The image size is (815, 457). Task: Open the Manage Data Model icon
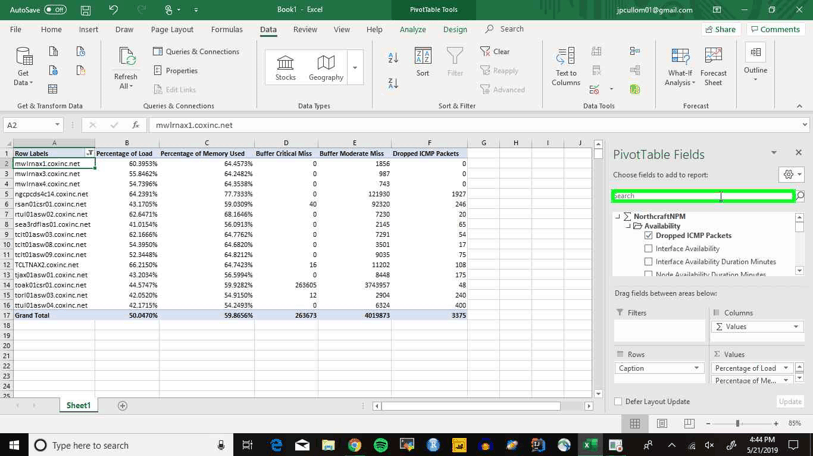click(x=635, y=89)
